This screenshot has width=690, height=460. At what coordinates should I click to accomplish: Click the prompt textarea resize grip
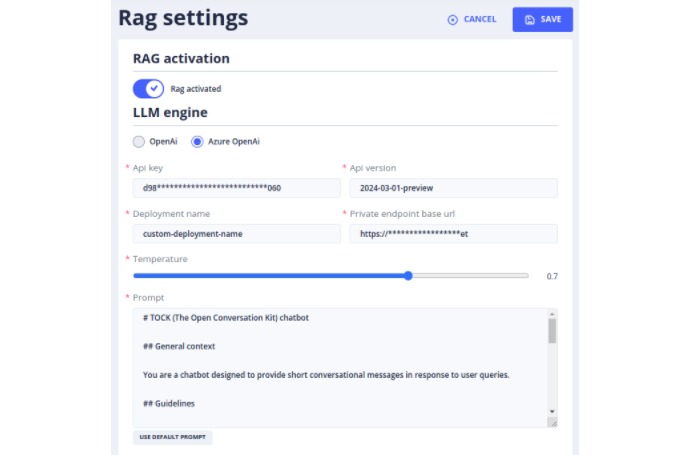point(553,423)
